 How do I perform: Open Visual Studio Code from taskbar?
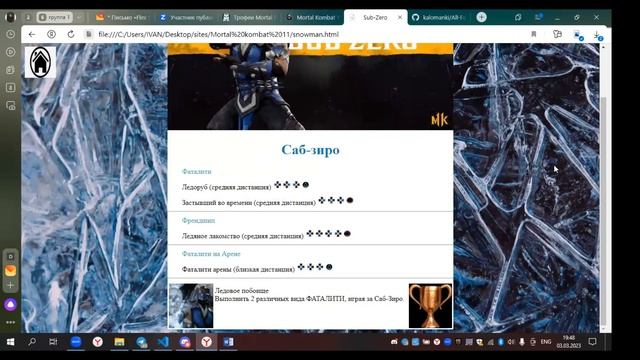163,342
